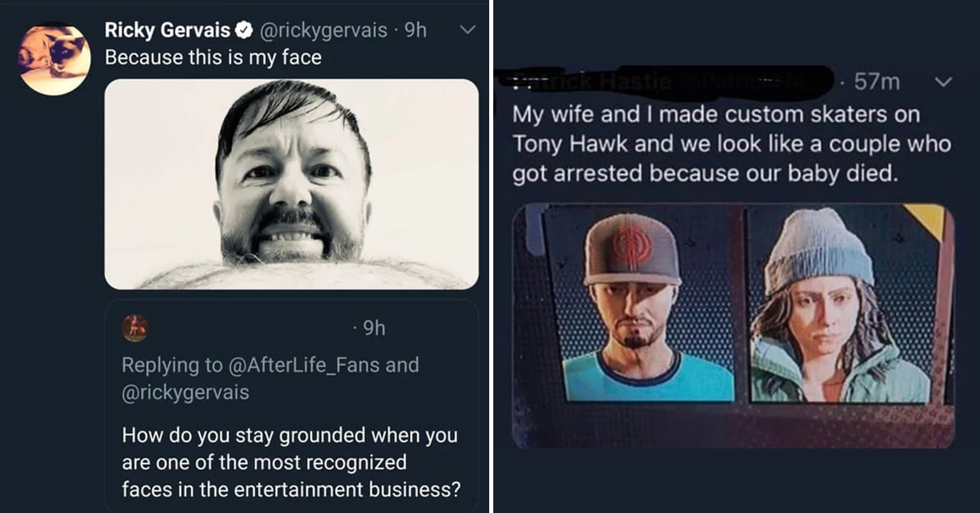Expand the chevron next to the 57m timestamp

click(x=943, y=82)
